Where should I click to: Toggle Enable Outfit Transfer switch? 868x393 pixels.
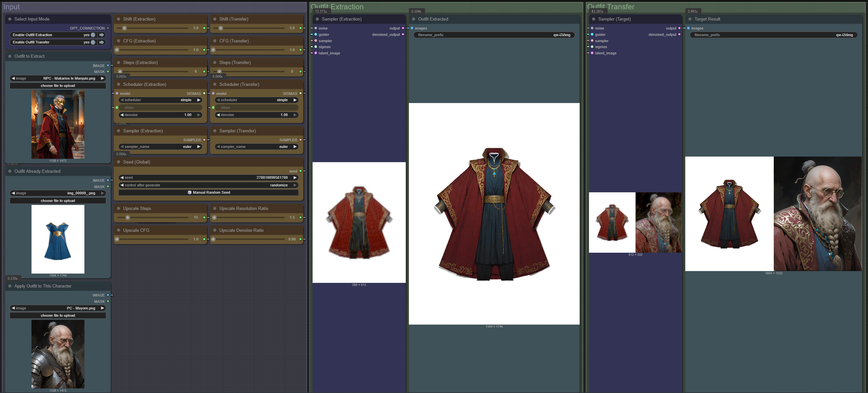[93, 42]
